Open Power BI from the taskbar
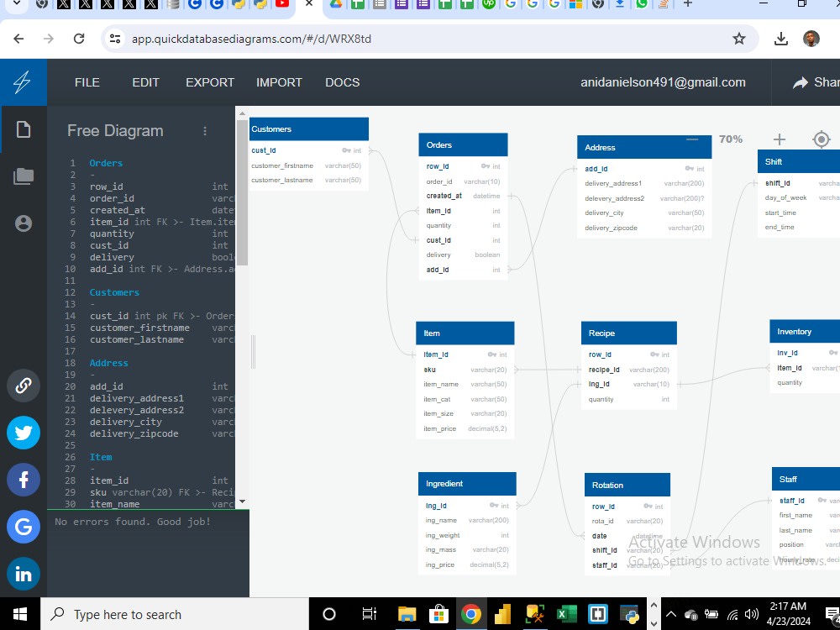 (502, 614)
